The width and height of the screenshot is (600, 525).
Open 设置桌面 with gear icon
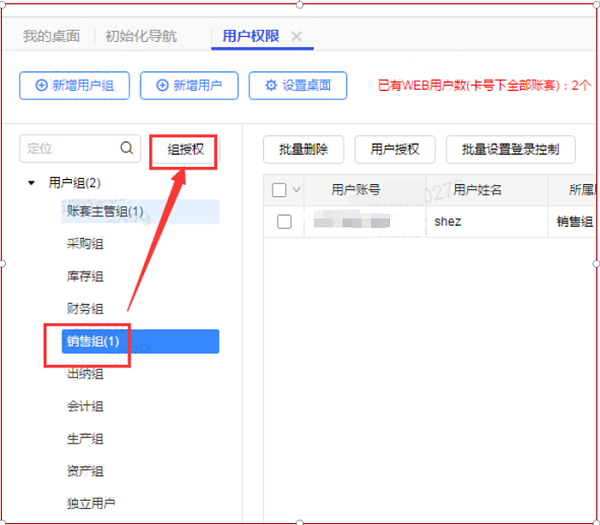tap(297, 86)
